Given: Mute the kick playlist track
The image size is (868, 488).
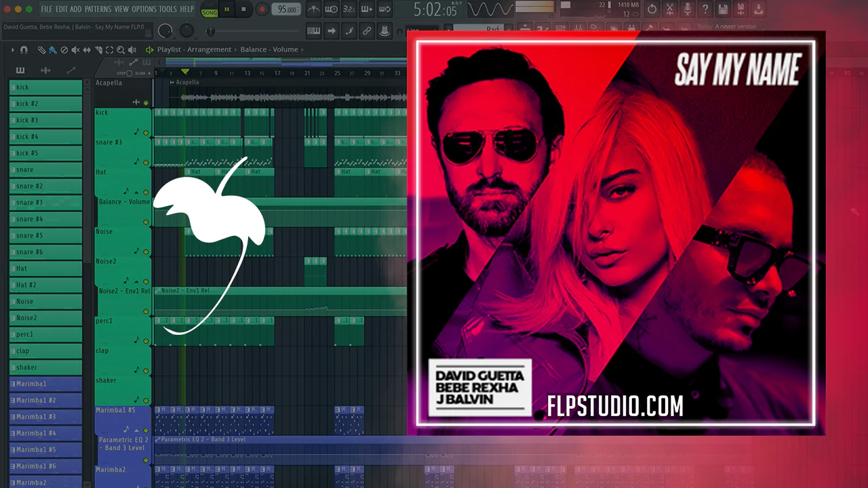Looking at the screenshot, I should [x=146, y=133].
